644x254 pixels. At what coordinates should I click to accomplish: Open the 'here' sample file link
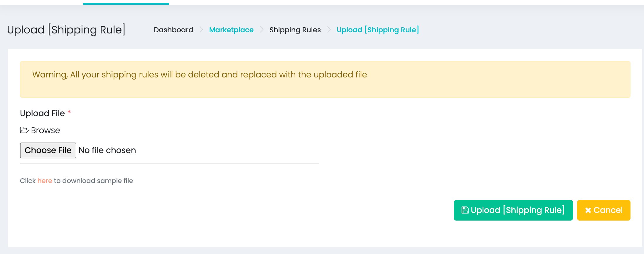[x=45, y=181]
